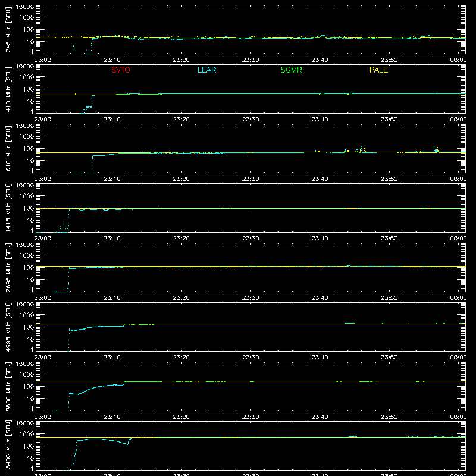Screen dimensions: 476x476
Task: Select the '15400 MHz [SFU]' axis label
Action: [8, 446]
